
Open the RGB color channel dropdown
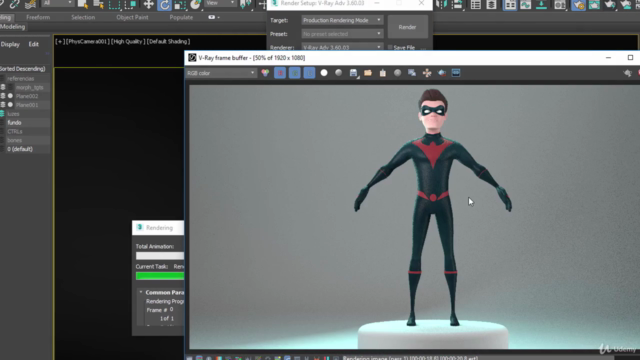pyautogui.click(x=221, y=73)
